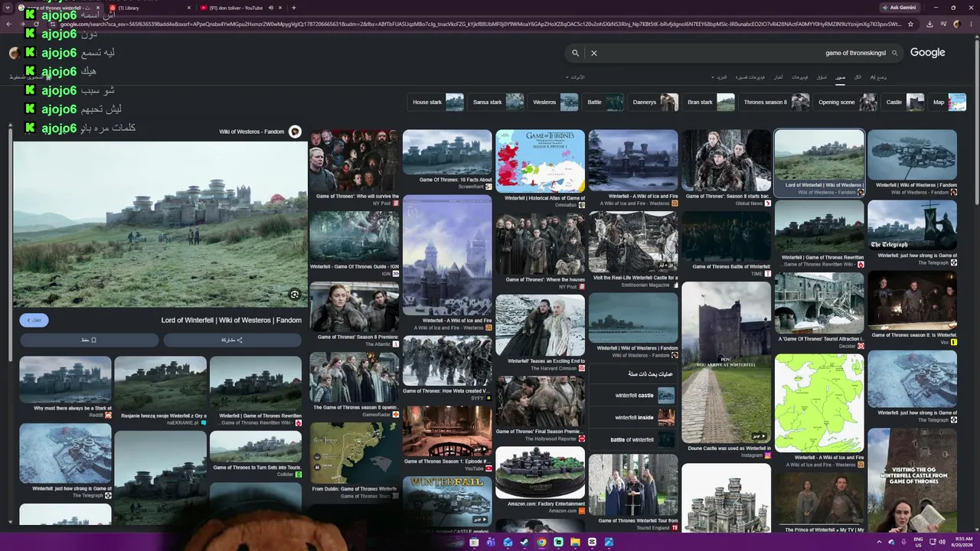The height and width of the screenshot is (551, 980).
Task: Bookmark this page with the star icon
Action: click(x=910, y=24)
